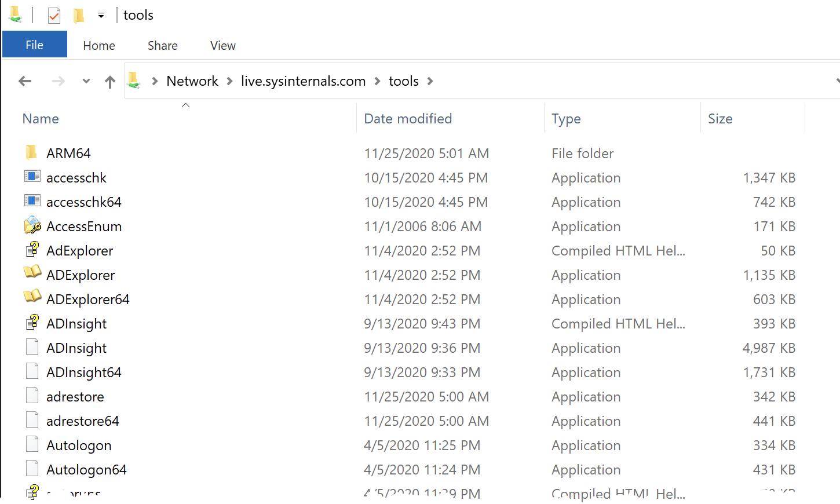Sort by the Date modified column header
This screenshot has width=840, height=504.
pyautogui.click(x=408, y=119)
